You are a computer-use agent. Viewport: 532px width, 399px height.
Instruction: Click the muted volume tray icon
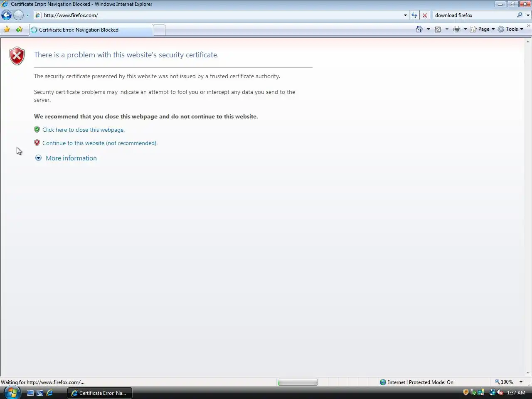pyautogui.click(x=500, y=392)
